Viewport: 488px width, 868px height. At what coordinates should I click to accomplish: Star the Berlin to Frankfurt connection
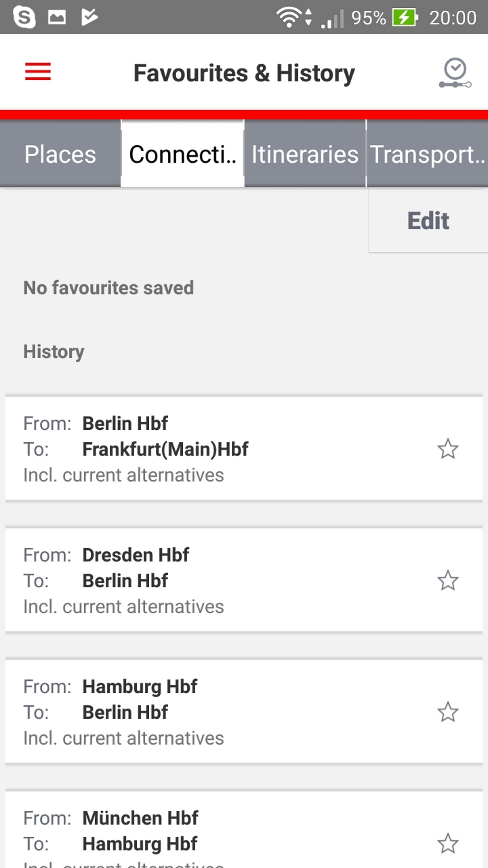click(447, 449)
